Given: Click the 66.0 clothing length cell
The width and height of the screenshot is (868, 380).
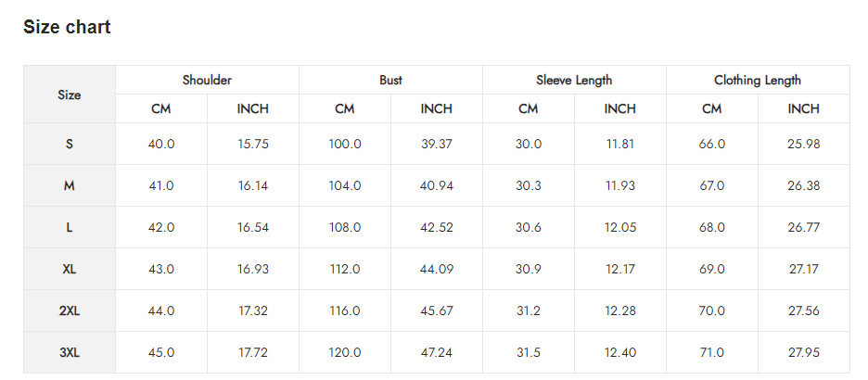Looking at the screenshot, I should 712,145.
